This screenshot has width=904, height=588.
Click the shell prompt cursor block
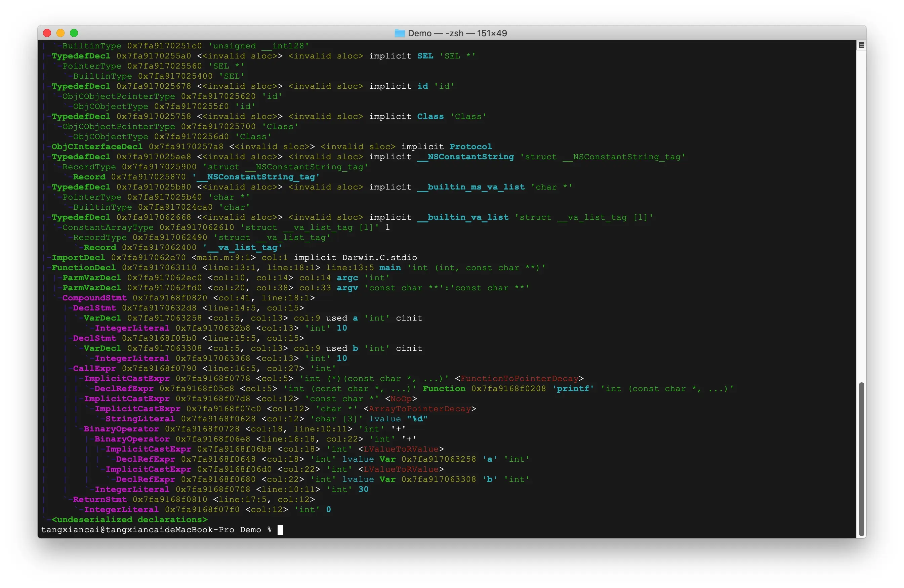click(x=280, y=530)
